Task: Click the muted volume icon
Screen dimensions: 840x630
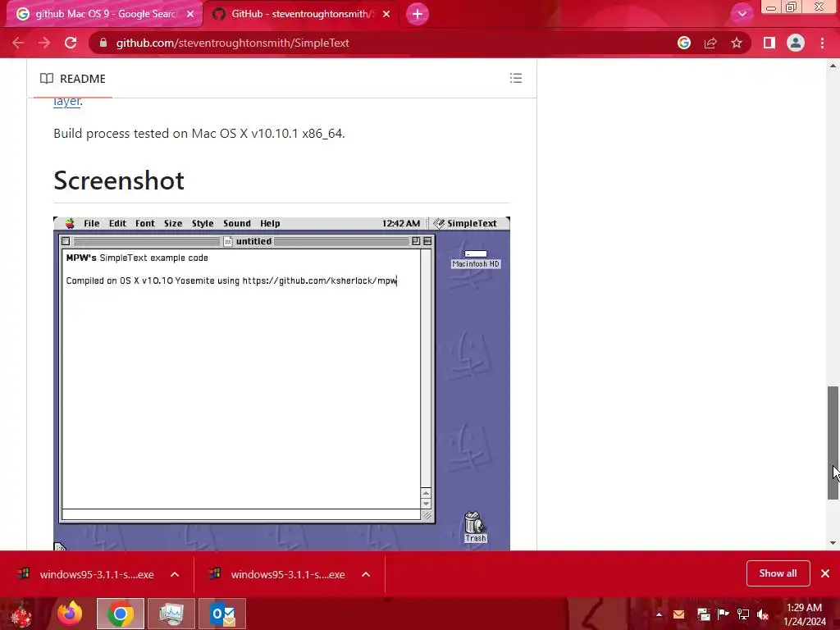Action: 763,614
